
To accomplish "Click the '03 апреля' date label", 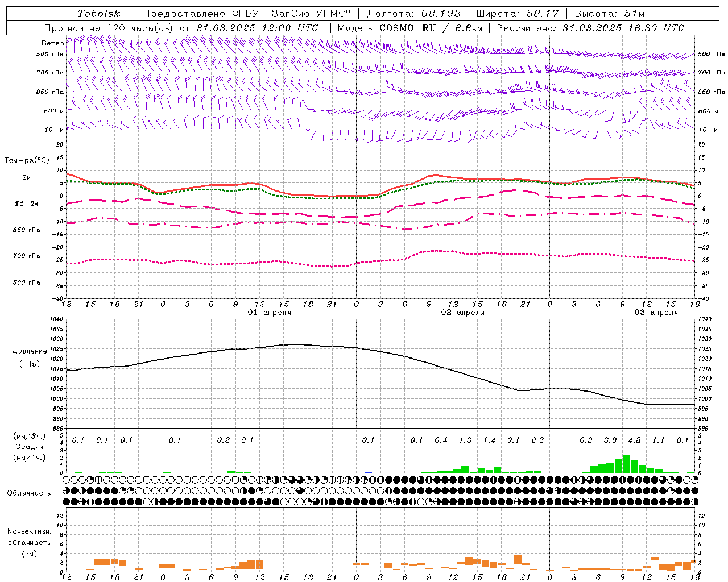I will pyautogui.click(x=656, y=313).
